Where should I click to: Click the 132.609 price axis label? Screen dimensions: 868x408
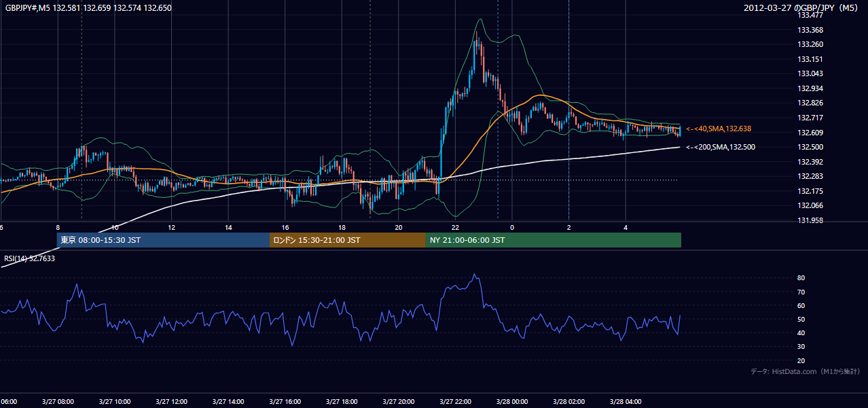coord(810,133)
